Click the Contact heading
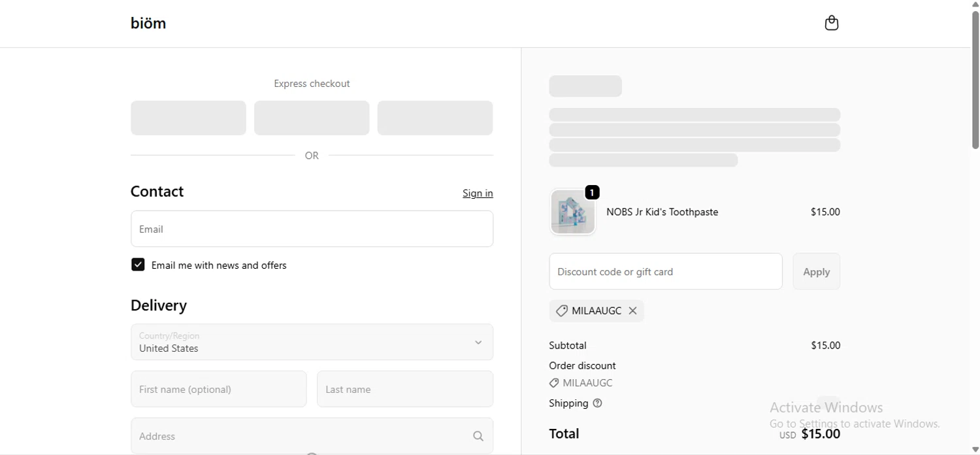 [x=157, y=192]
